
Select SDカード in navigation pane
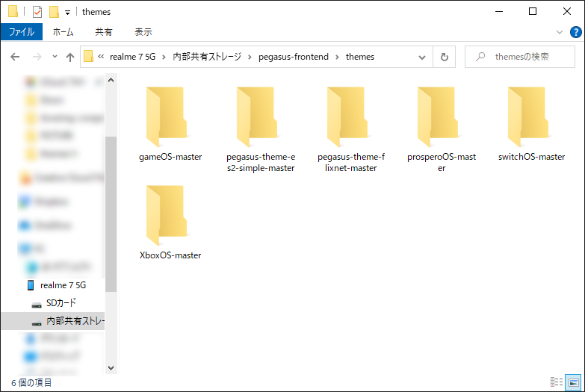tap(61, 303)
